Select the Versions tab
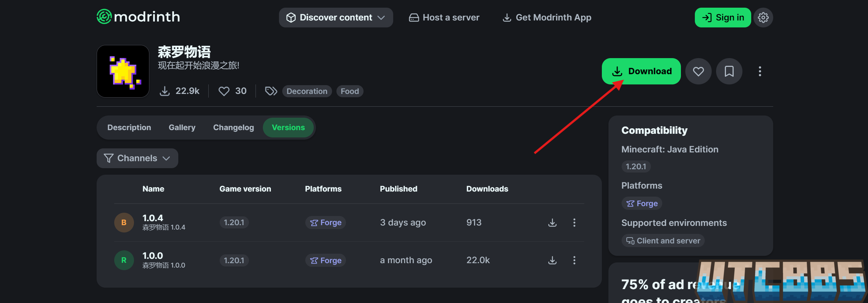The height and width of the screenshot is (303, 868). (288, 128)
